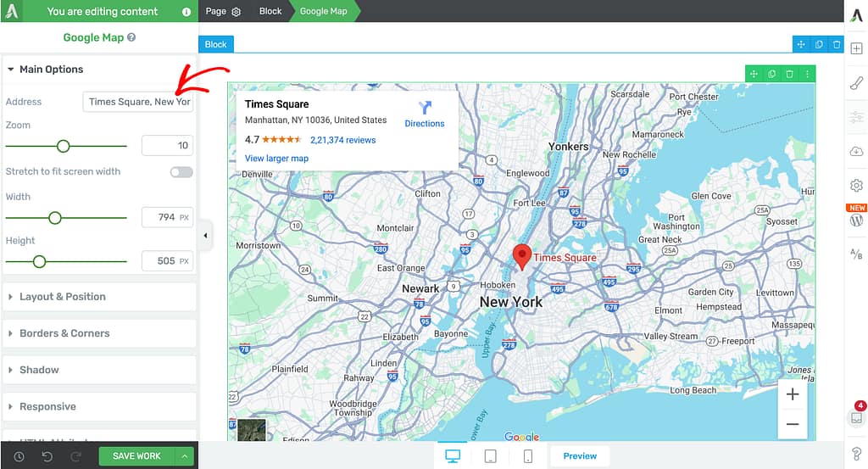
Task: Switch to desktop preview icon
Action: point(453,456)
